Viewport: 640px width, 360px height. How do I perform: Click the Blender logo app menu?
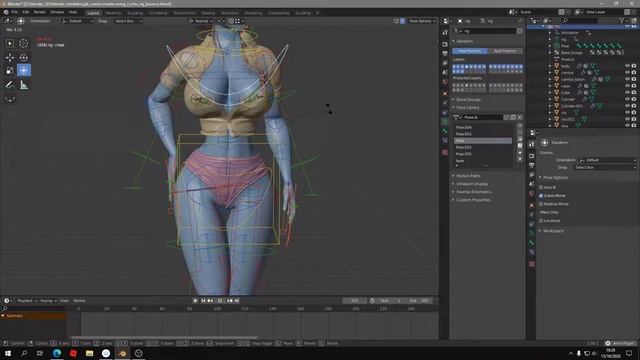tap(6, 12)
